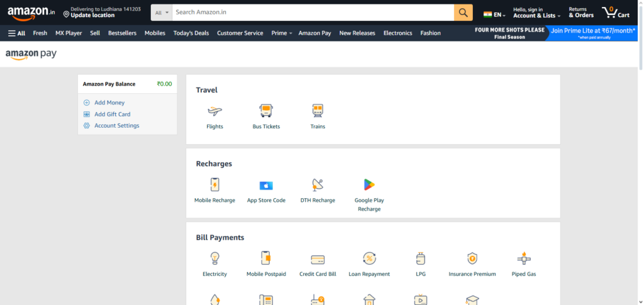Open the hamburger All menu
Image resolution: width=644 pixels, height=305 pixels.
[16, 33]
